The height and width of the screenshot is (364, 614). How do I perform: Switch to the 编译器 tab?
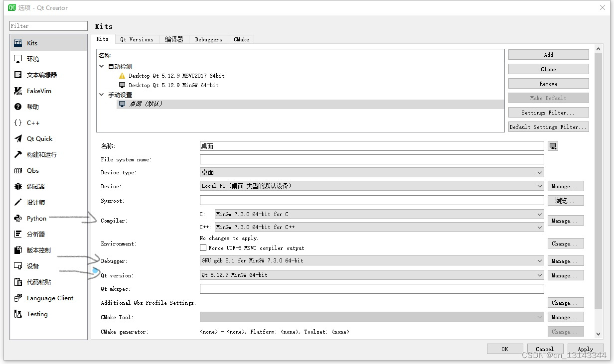174,39
